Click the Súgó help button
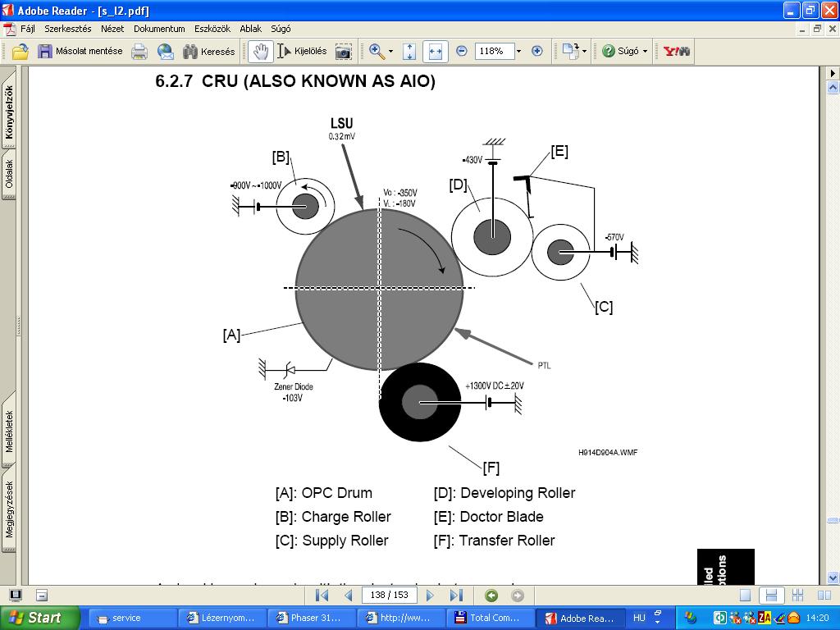Screen dimensions: 840x630 click(620, 52)
